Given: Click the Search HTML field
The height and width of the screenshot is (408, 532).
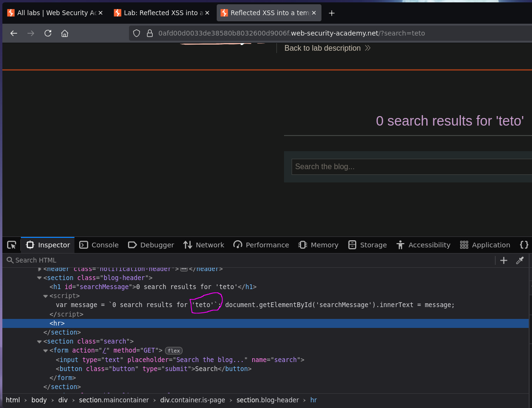Looking at the screenshot, I should click(249, 260).
